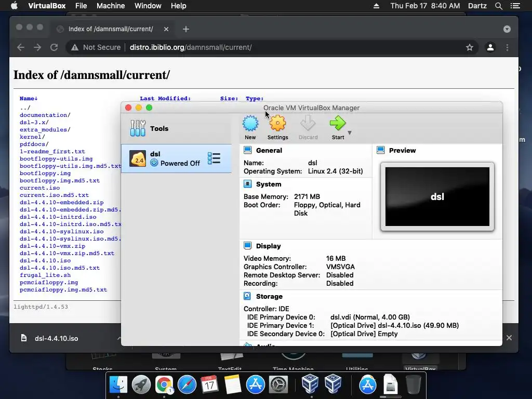Image resolution: width=532 pixels, height=399 pixels.
Task: Open Finder from the Dock
Action: 118,385
